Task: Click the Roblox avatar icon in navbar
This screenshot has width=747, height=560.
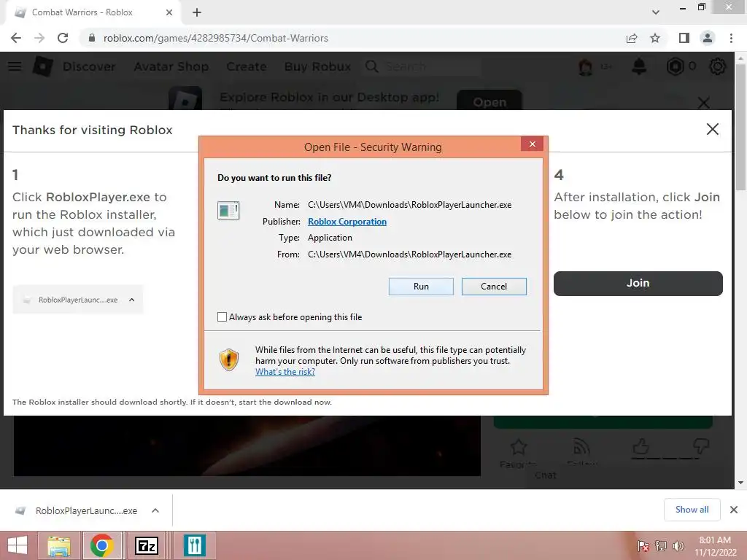Action: [585, 66]
